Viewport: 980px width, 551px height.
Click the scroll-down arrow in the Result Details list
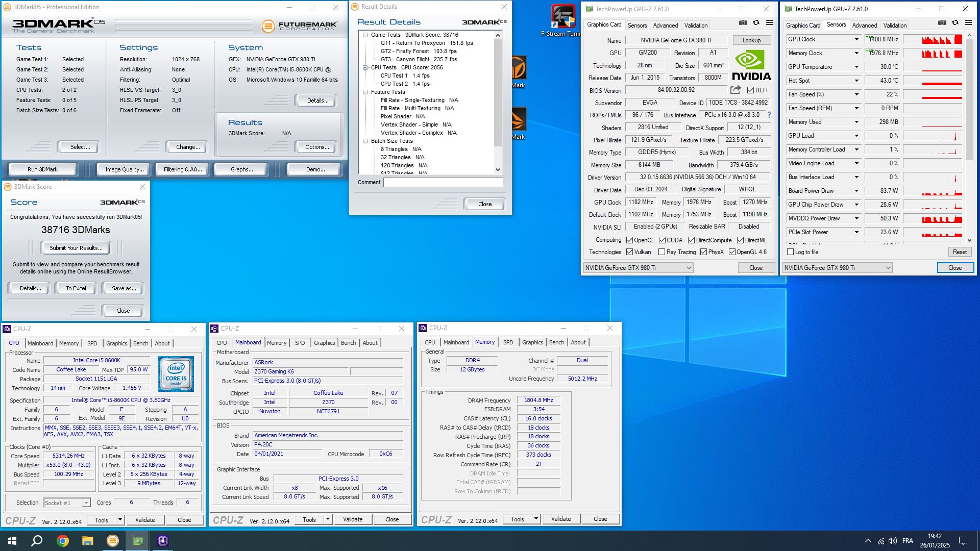pyautogui.click(x=498, y=170)
